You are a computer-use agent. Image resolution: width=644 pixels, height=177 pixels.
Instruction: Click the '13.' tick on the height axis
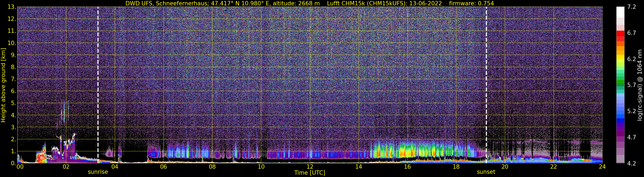[x=12, y=7]
